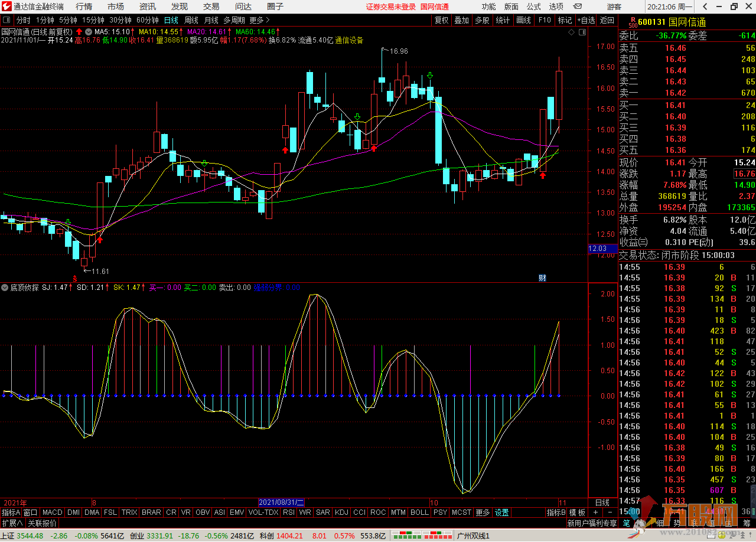Select the BOLL indicator tab
This screenshot has height=542, width=756.
pyautogui.click(x=419, y=512)
